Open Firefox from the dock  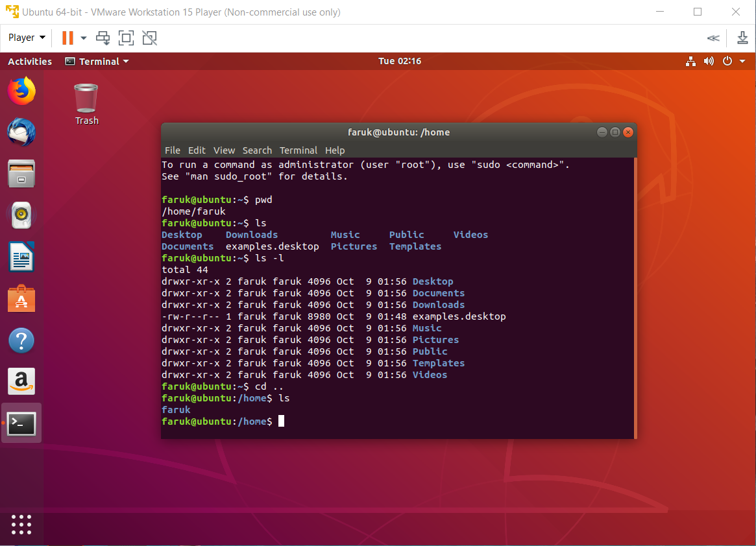coord(21,91)
